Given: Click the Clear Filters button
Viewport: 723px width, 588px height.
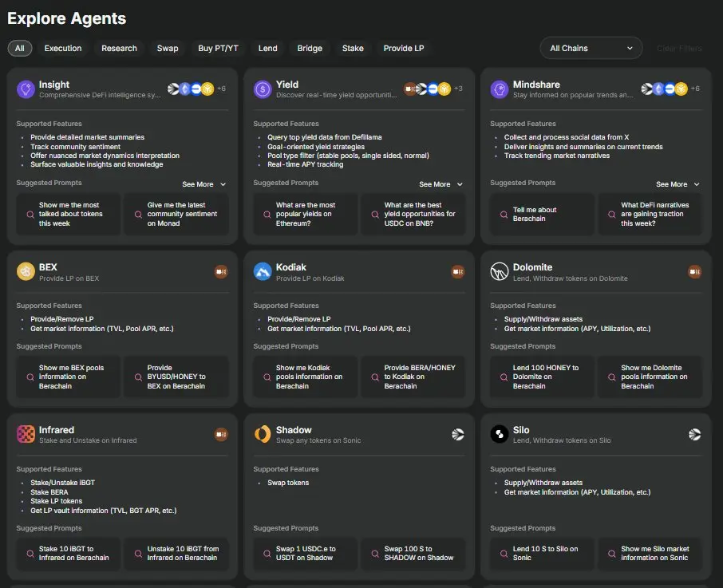Looking at the screenshot, I should click(x=679, y=49).
